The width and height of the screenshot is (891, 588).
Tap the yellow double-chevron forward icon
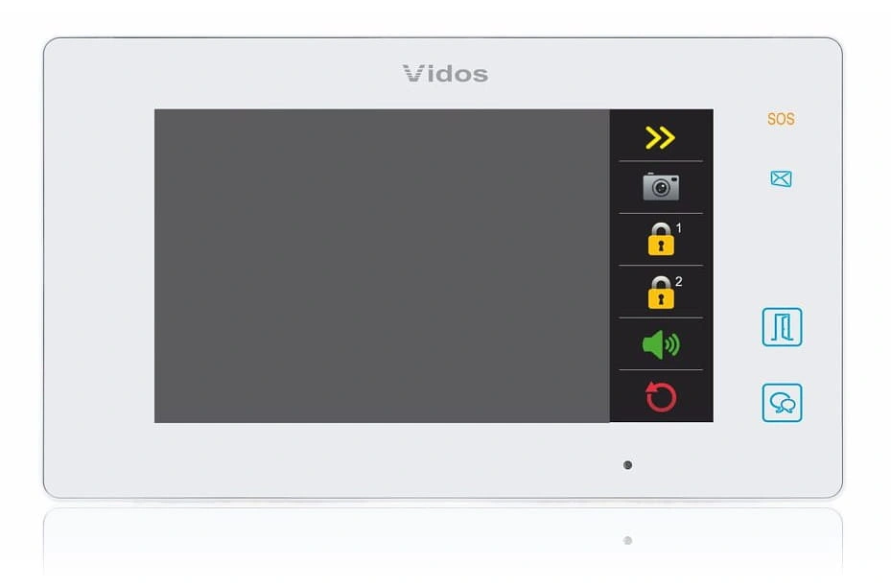[x=660, y=137]
